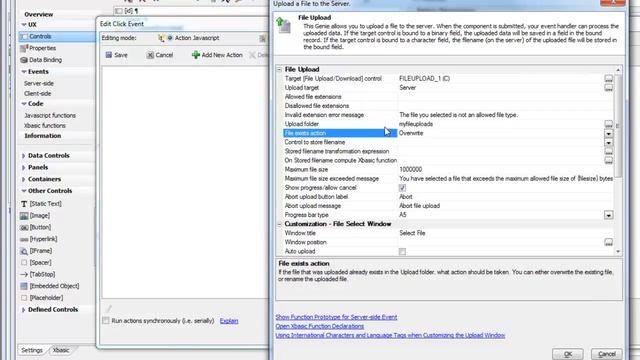Click the Controls icon in sidebar
640x360 pixels.
pos(24,36)
